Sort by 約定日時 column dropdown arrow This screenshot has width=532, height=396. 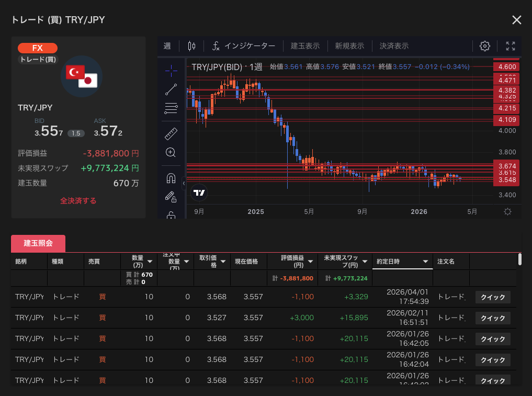point(425,262)
